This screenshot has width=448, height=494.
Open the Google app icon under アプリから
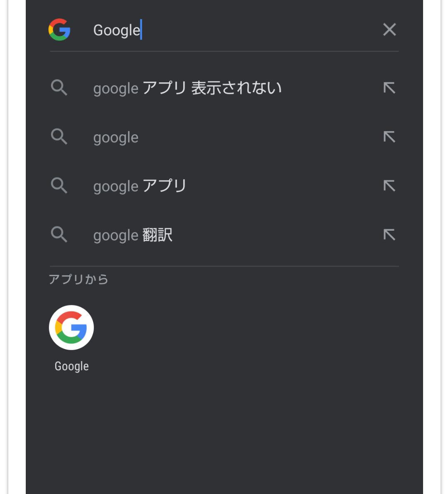coord(71,328)
